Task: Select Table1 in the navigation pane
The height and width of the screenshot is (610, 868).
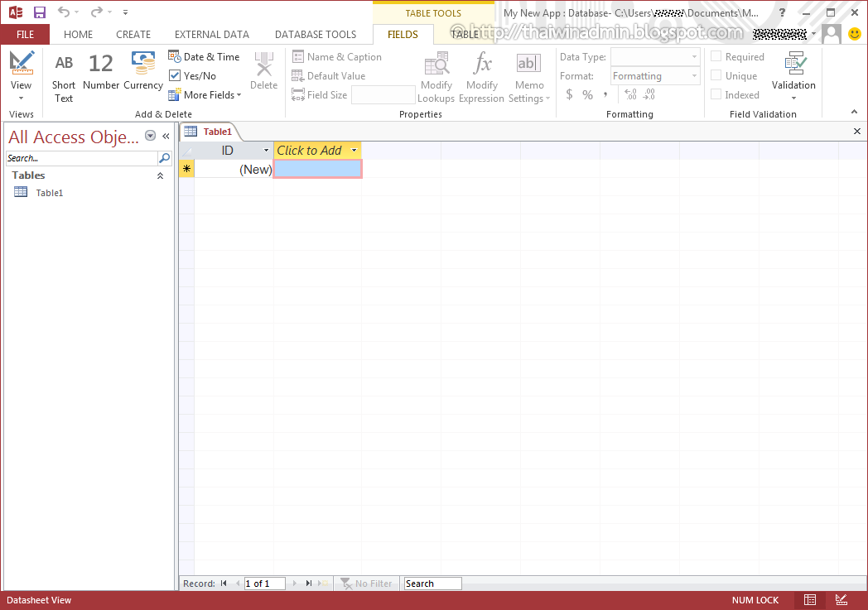Action: point(50,192)
